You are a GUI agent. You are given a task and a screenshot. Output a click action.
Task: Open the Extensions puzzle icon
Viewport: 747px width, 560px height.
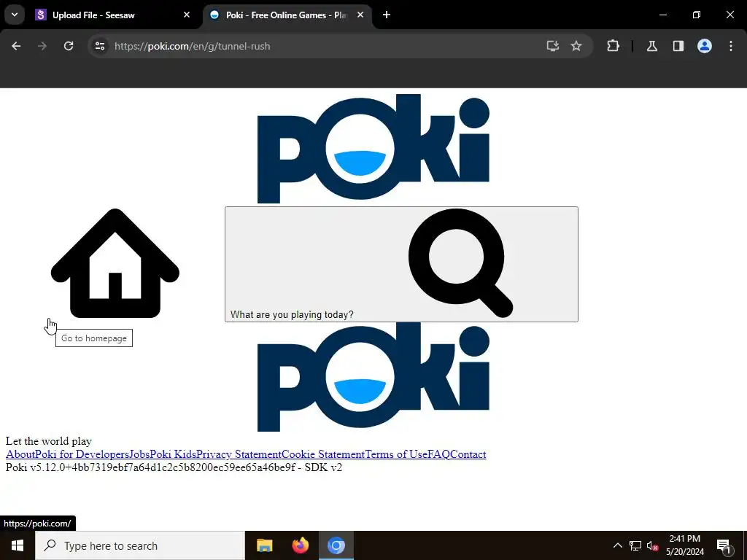[613, 46]
